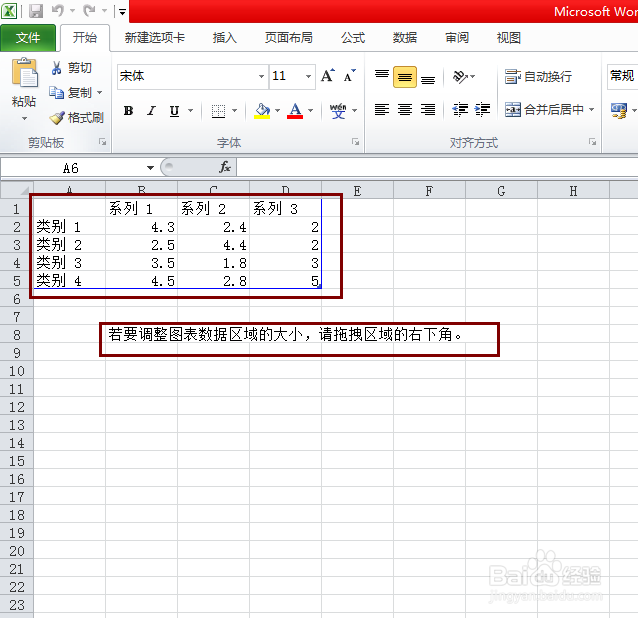Image resolution: width=638 pixels, height=618 pixels.
Task: Click the Copy (复制) icon
Action: pyautogui.click(x=57, y=93)
